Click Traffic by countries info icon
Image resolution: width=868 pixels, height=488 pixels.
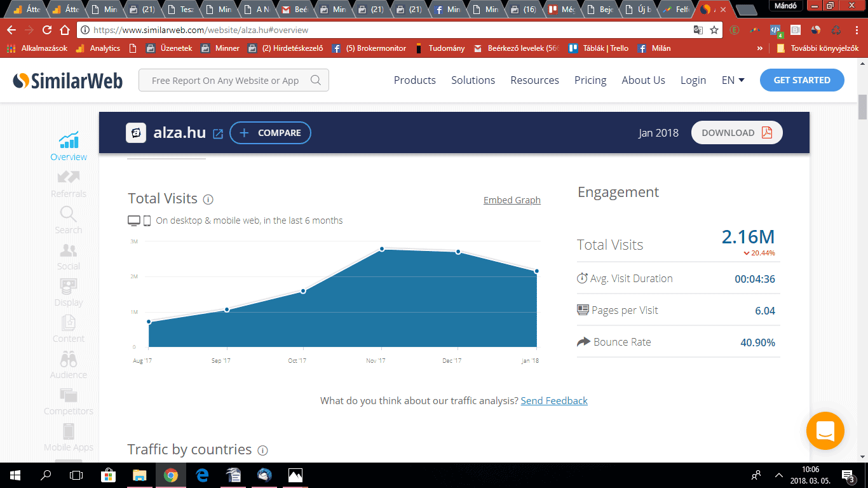[x=262, y=451]
